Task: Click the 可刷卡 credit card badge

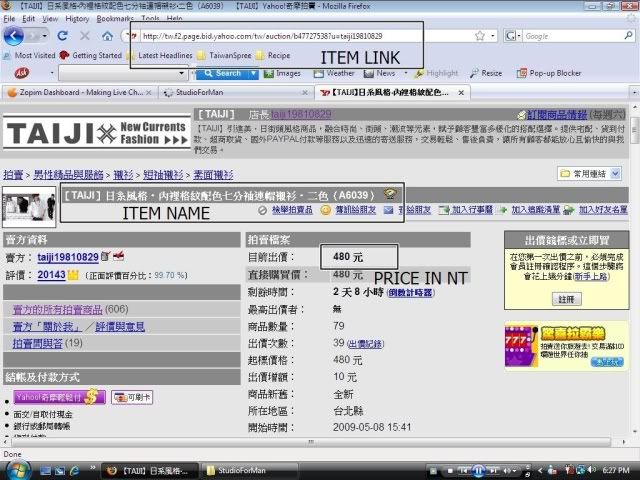Action: pyautogui.click(x=132, y=397)
